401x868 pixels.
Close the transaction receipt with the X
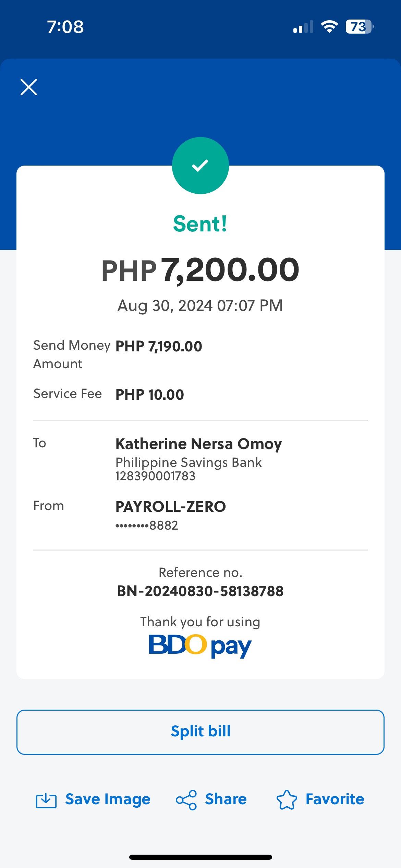pyautogui.click(x=29, y=87)
